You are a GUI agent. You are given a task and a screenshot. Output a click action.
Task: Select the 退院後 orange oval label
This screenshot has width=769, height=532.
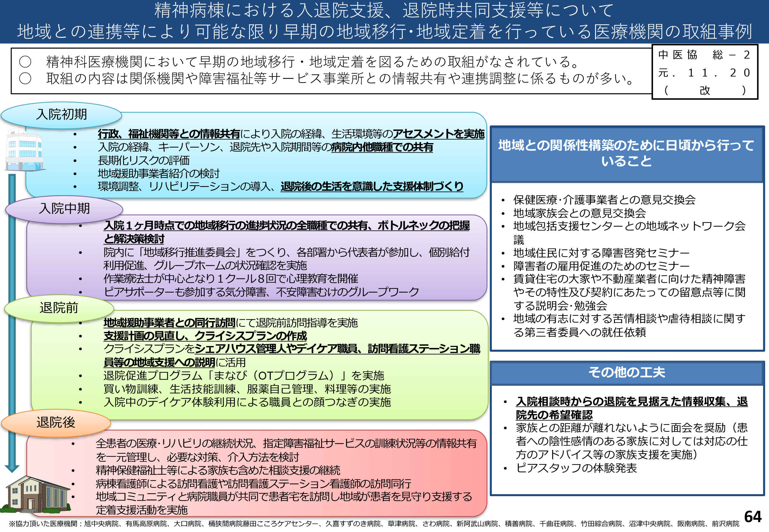point(56,422)
